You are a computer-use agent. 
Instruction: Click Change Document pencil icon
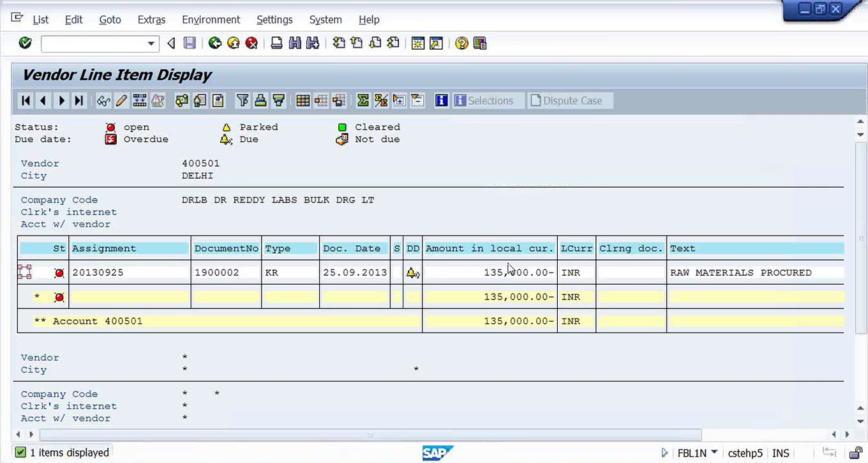click(x=121, y=100)
